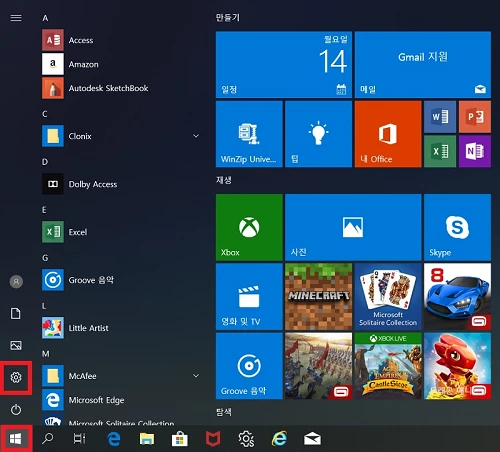500x452 pixels.
Task: Open the taskbar search magnifier
Action: [48, 439]
